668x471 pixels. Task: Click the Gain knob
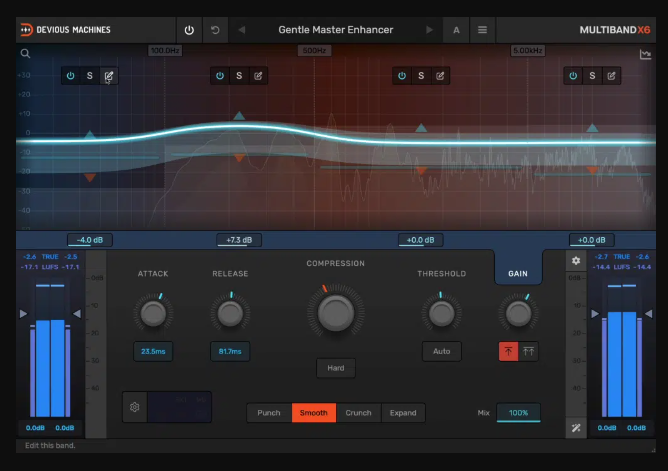tap(518, 313)
